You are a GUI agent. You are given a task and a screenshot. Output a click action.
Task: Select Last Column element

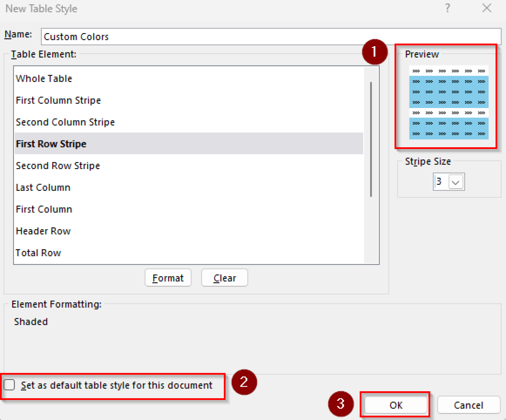pos(43,187)
